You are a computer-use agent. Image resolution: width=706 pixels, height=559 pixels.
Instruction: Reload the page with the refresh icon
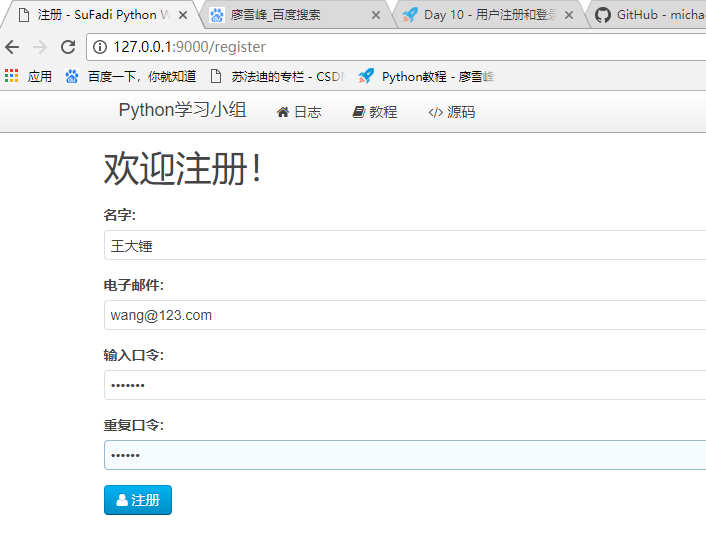pos(68,47)
